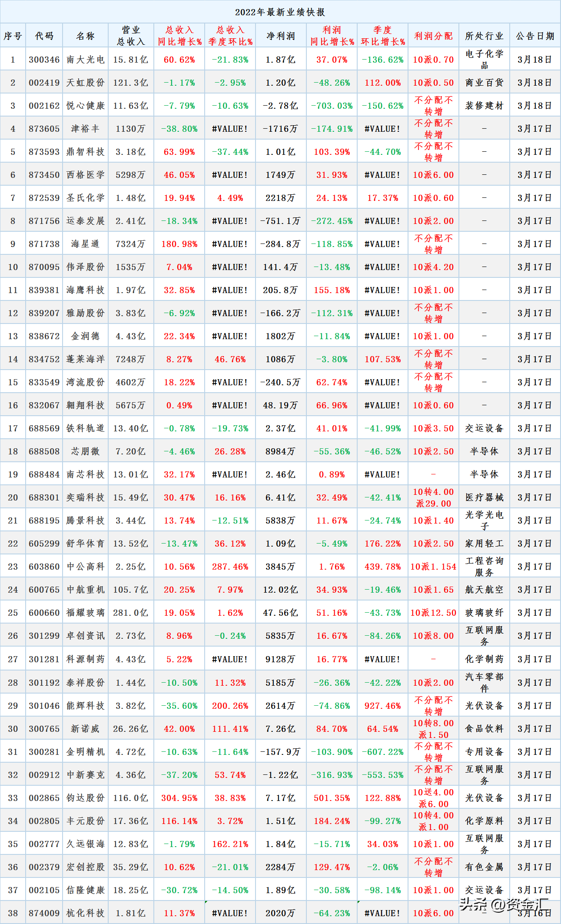This screenshot has height=924, width=561.
Task: Click the name cell '卓创资讯'
Action: point(86,636)
